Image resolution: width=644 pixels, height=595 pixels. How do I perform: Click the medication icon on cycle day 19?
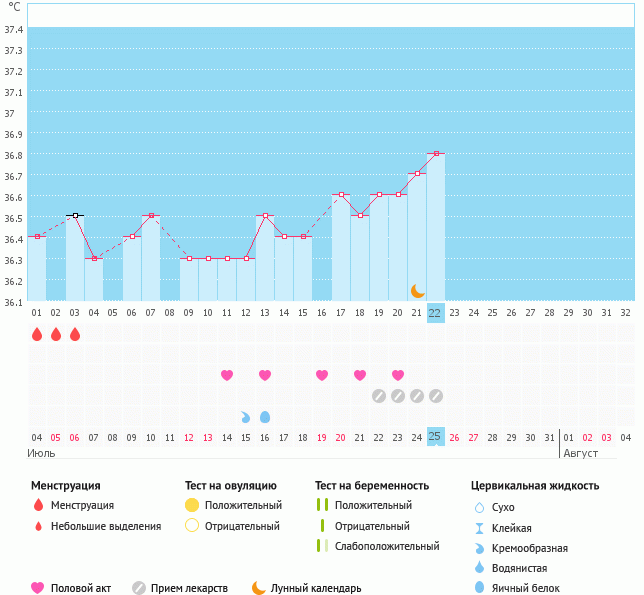379,396
